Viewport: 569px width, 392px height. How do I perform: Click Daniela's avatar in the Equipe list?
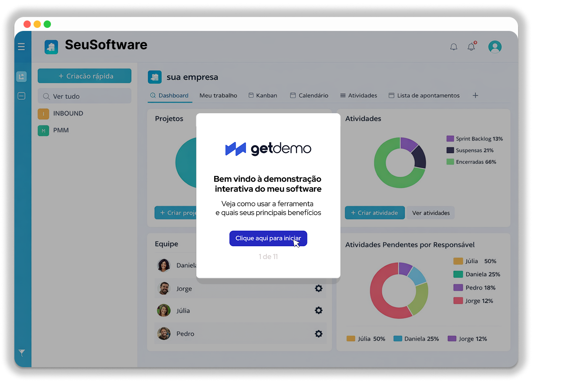coord(164,265)
